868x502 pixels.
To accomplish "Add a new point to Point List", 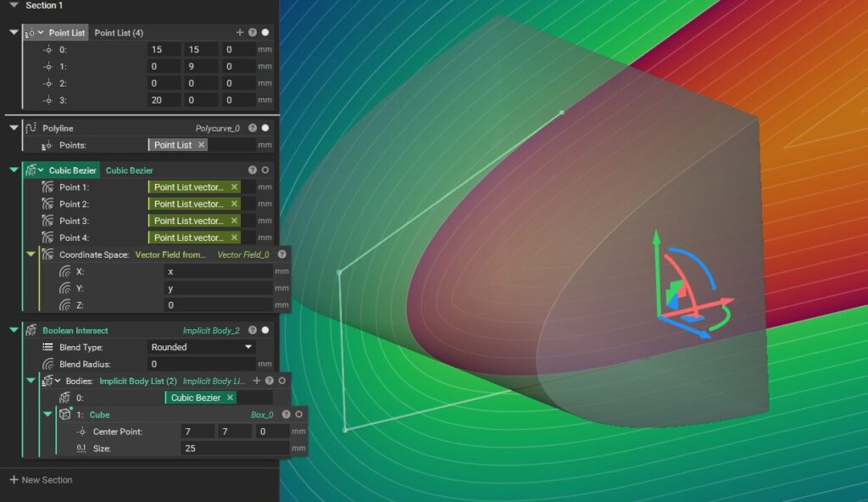I will pos(239,32).
